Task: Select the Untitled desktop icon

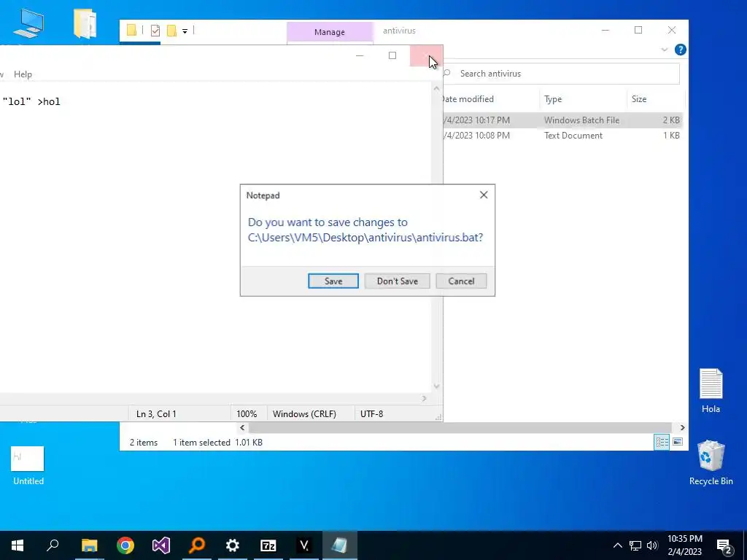Action: click(x=28, y=465)
